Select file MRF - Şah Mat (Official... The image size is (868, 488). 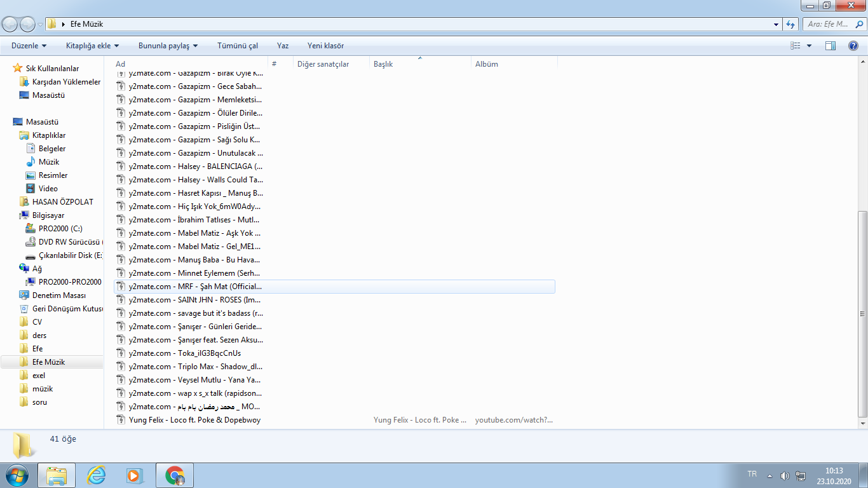click(x=334, y=287)
